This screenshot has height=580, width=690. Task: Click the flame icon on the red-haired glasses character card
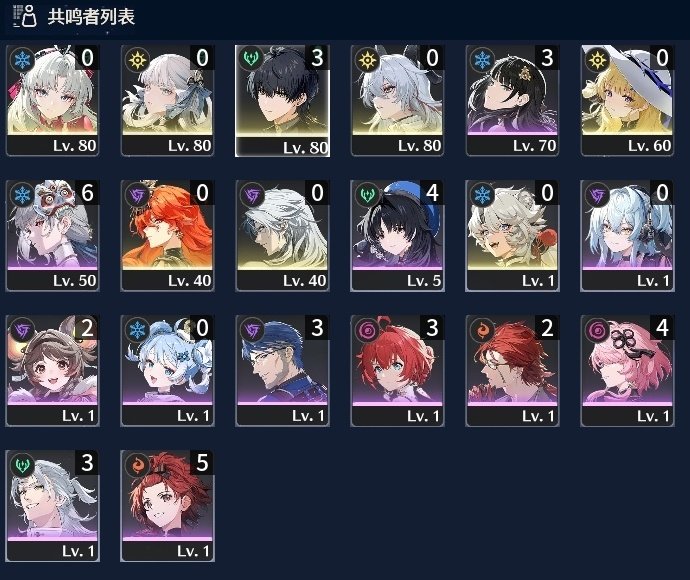[482, 329]
